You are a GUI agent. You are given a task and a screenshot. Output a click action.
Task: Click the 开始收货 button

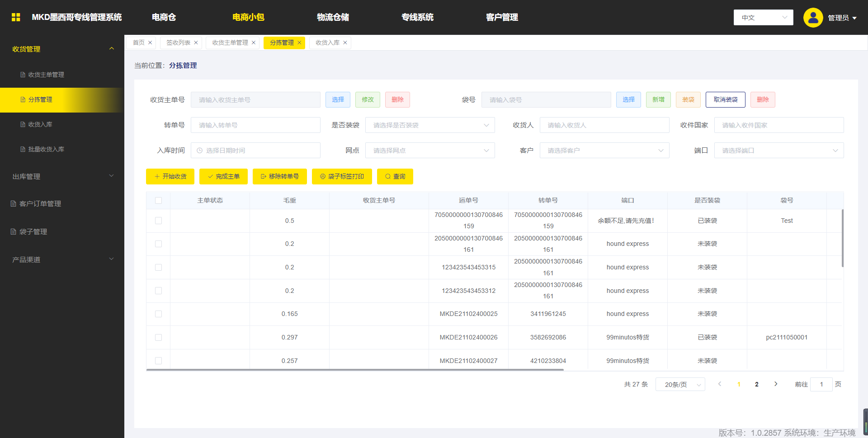[x=170, y=177]
